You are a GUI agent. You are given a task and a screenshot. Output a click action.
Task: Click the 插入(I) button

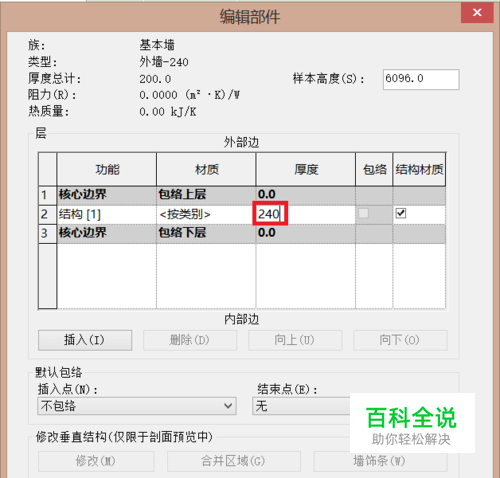pyautogui.click(x=85, y=340)
